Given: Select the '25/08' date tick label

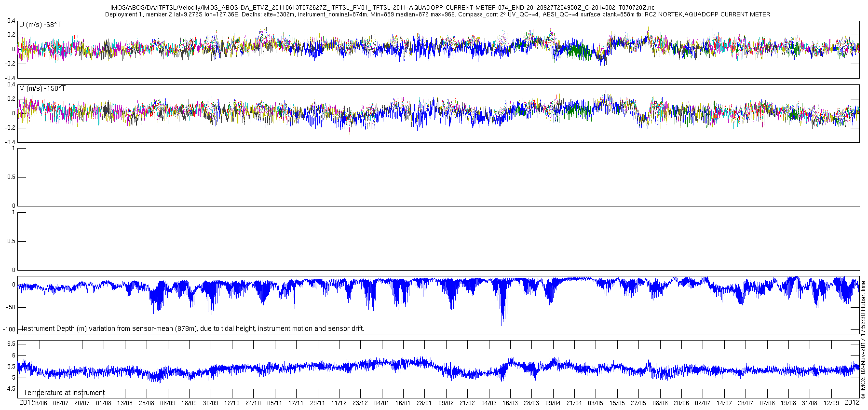Looking at the screenshot, I should [x=147, y=403].
